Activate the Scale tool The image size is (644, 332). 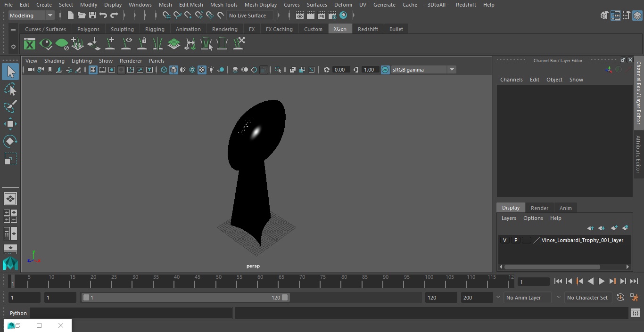10,159
